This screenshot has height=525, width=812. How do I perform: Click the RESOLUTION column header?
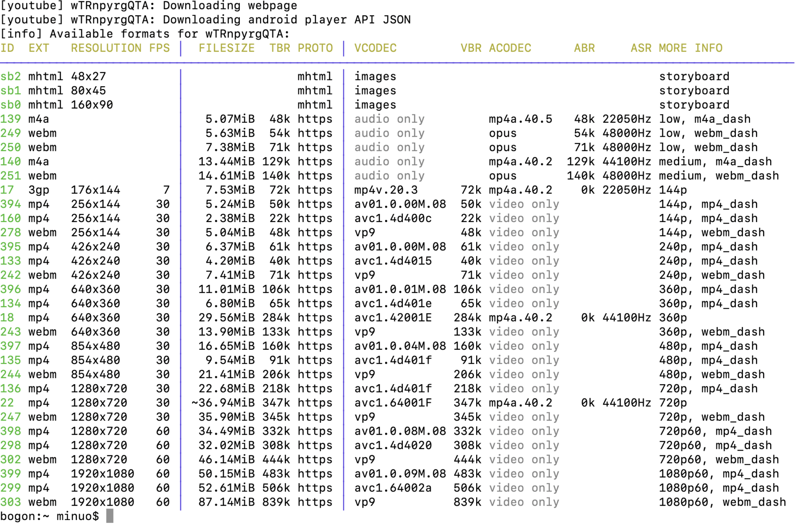(x=106, y=48)
